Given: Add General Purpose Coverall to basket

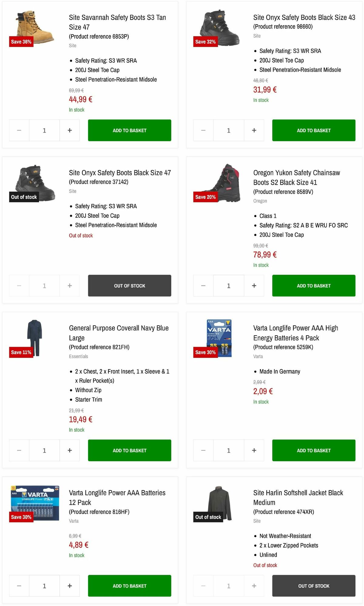Looking at the screenshot, I should [129, 450].
